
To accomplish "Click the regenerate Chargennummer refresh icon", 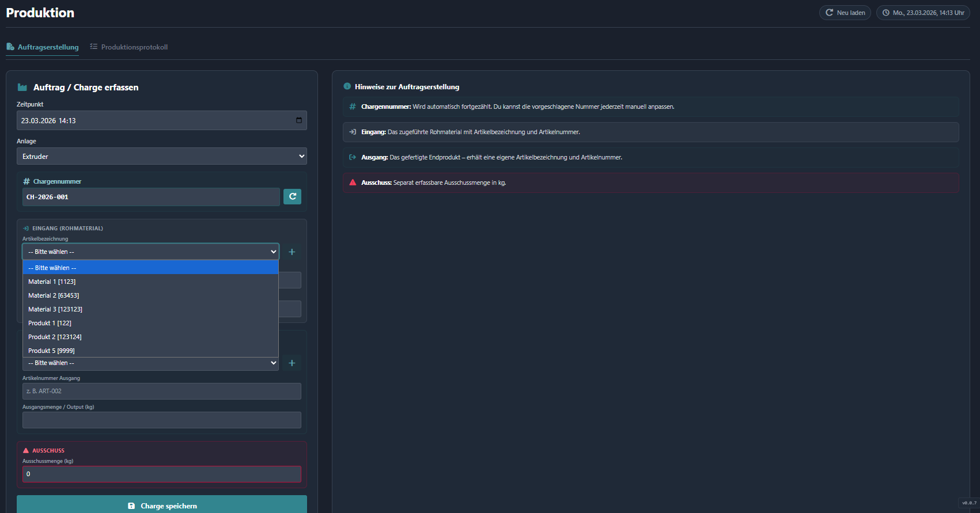I will [x=292, y=197].
